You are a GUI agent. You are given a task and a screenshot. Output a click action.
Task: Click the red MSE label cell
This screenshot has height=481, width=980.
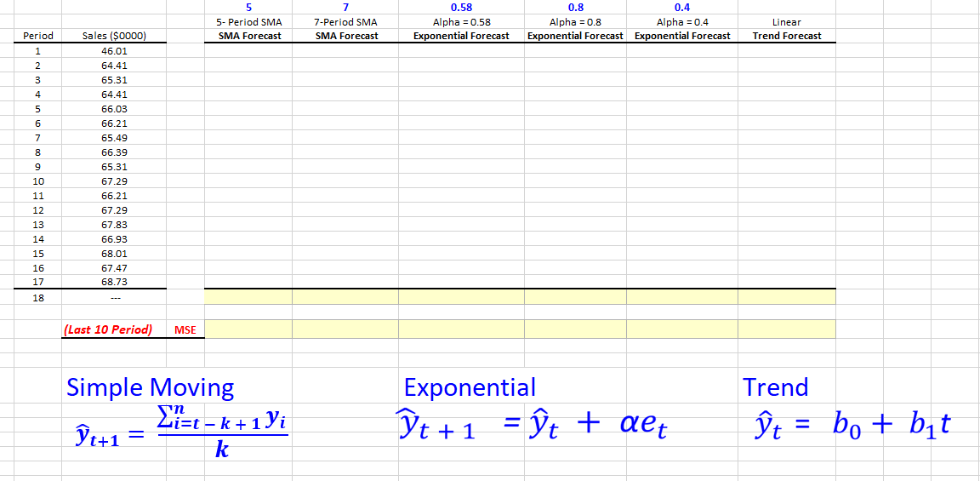click(x=185, y=329)
